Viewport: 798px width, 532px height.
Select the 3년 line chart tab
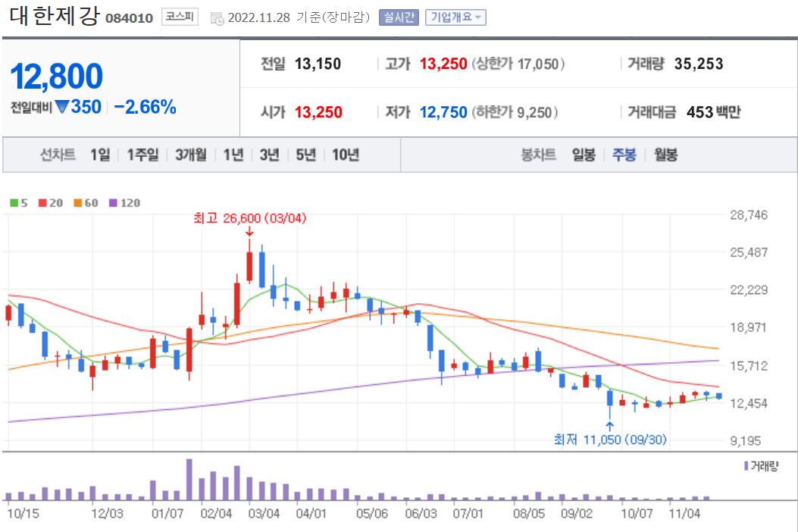(x=269, y=155)
